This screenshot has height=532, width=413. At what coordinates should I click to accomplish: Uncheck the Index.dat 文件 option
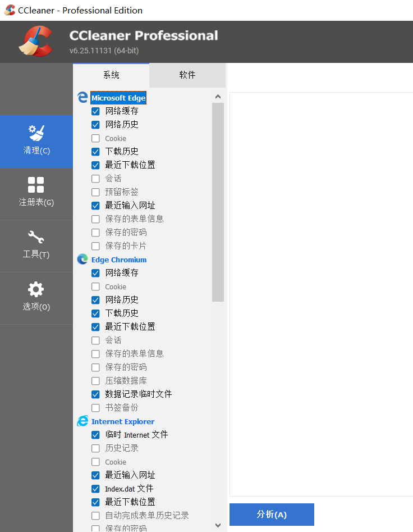[x=95, y=489]
